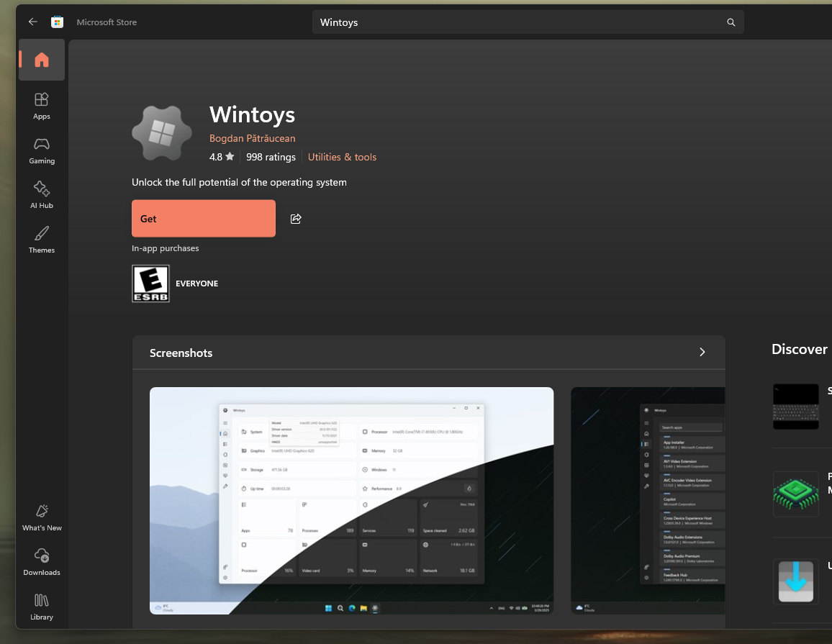Click the In-app purchases label

[165, 248]
